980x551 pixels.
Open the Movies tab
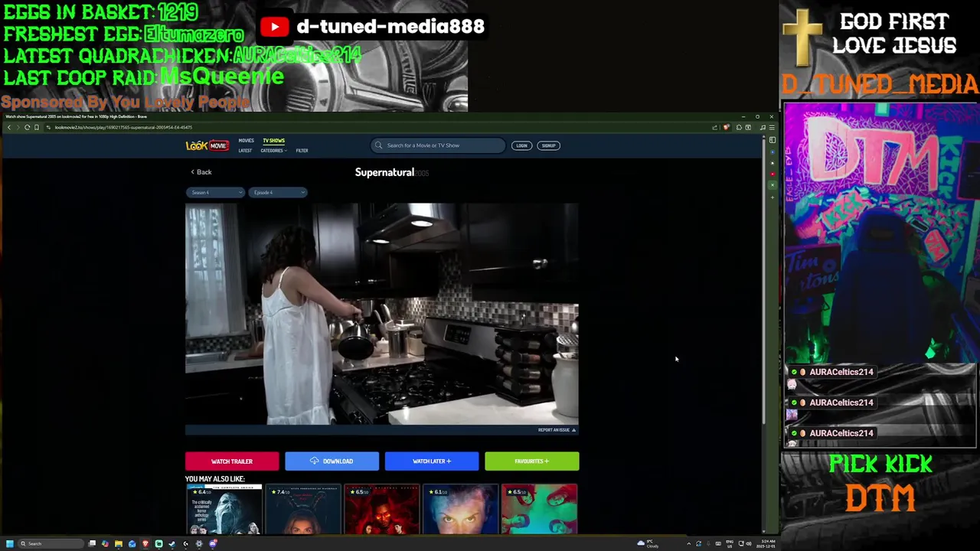(246, 141)
